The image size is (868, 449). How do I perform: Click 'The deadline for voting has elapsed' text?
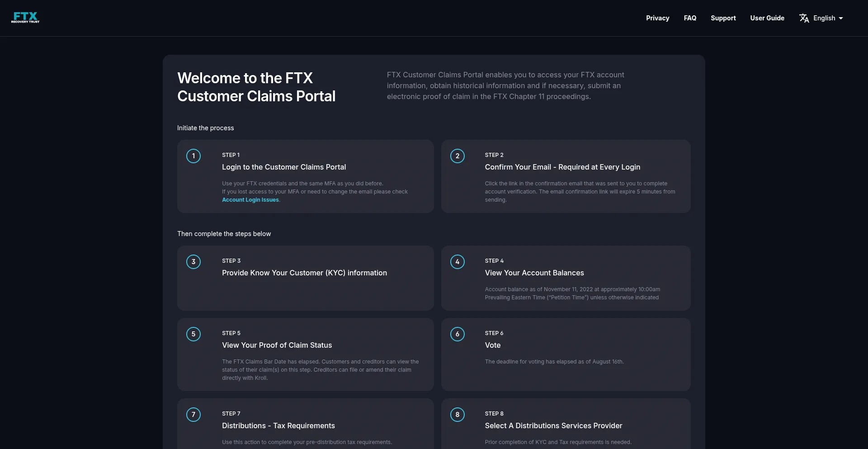[x=554, y=362]
